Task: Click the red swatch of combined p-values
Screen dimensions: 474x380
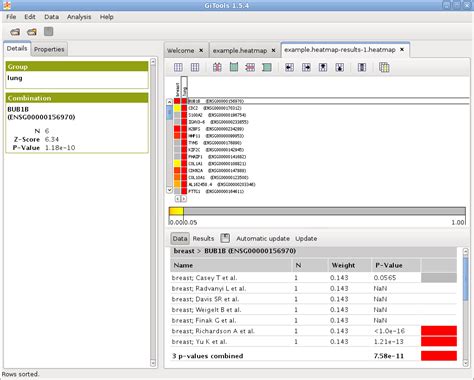Action: pyautogui.click(x=439, y=356)
